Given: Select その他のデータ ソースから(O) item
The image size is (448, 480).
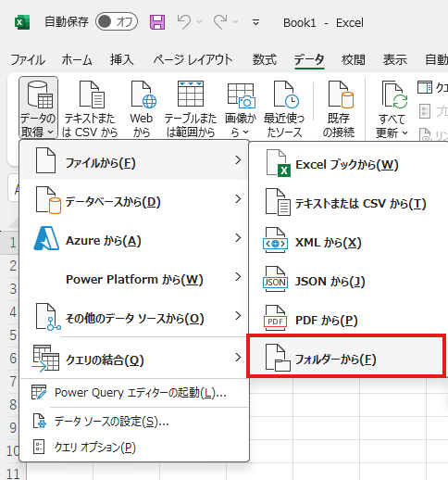Looking at the screenshot, I should pyautogui.click(x=134, y=316).
